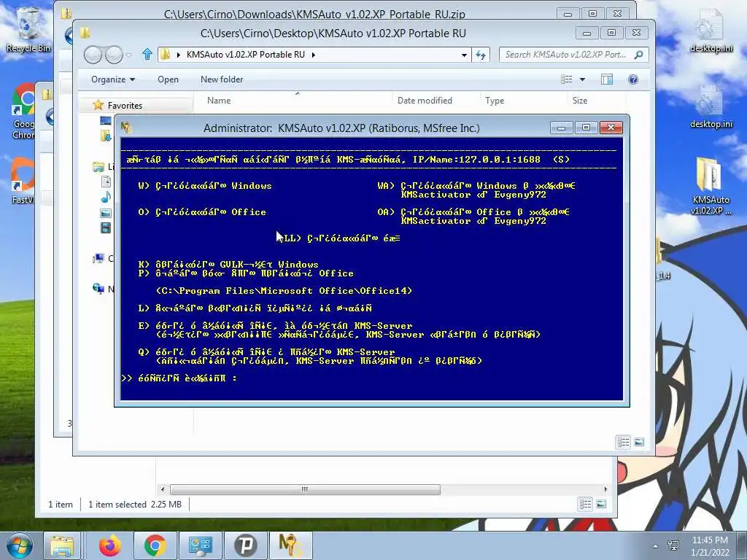This screenshot has height=560, width=747.
Task: Click the KMSAuto v1.02.XP Portable RU breadcrumb
Action: coord(245,55)
